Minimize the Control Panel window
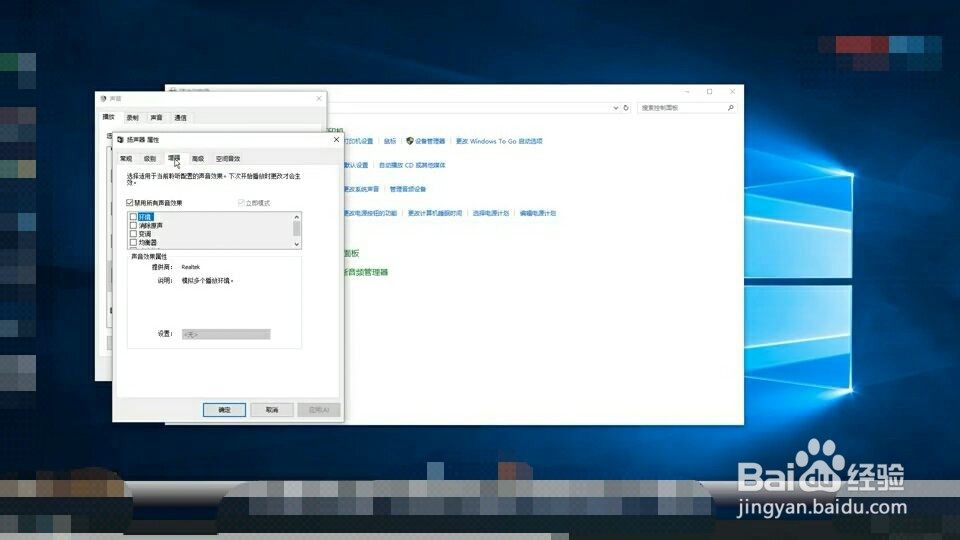960x540 pixels. 687,91
